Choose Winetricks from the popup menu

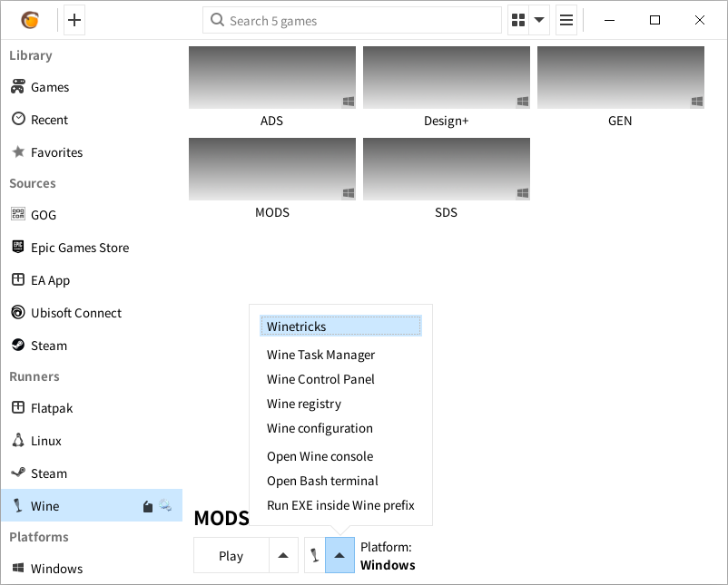pyautogui.click(x=340, y=327)
